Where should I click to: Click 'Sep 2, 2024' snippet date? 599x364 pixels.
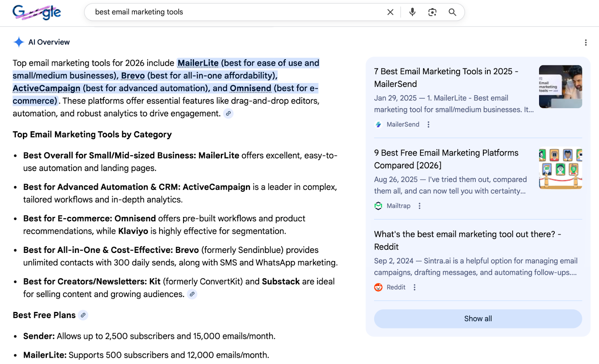(394, 261)
